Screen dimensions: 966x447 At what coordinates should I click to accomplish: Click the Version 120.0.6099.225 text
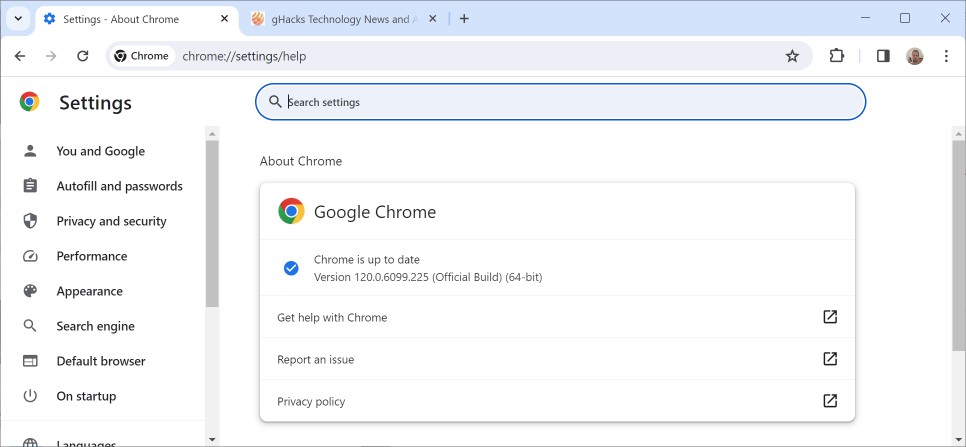coord(428,277)
